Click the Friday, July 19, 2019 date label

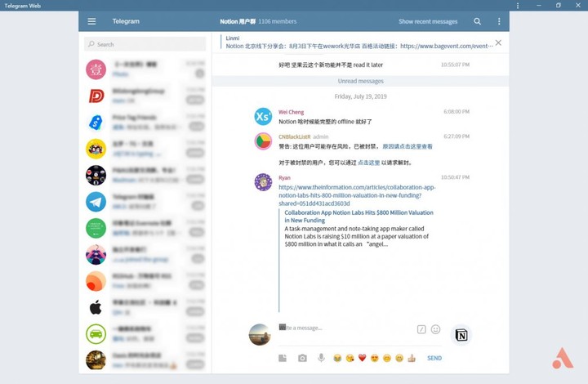coord(360,96)
